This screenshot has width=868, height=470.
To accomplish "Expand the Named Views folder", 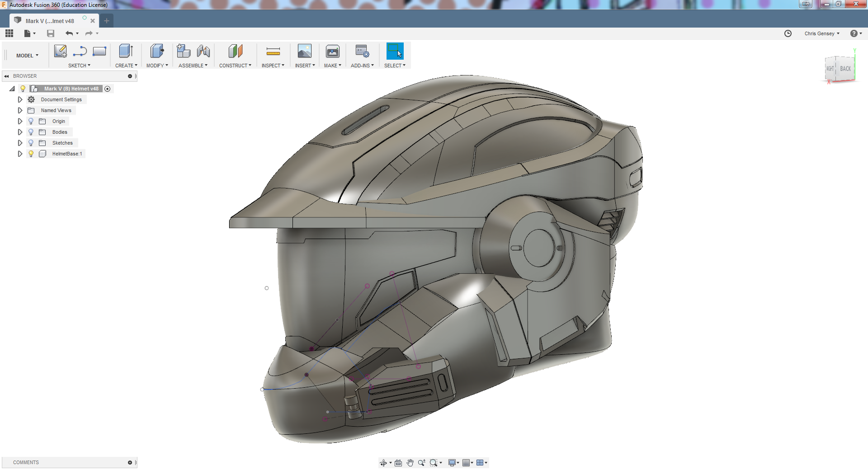I will (20, 110).
